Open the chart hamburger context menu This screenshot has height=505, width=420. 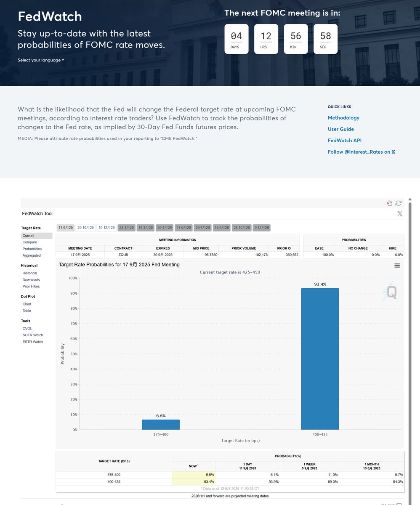(x=397, y=266)
